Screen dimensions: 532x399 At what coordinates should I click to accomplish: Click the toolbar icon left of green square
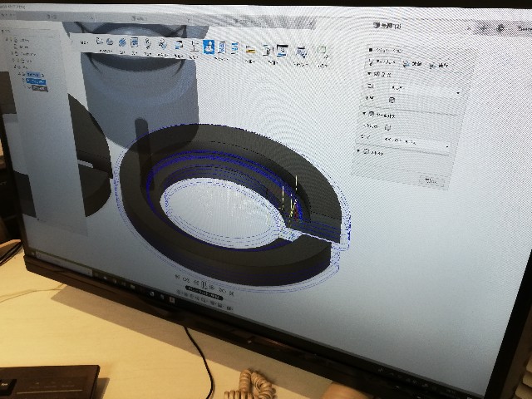pos(301,52)
